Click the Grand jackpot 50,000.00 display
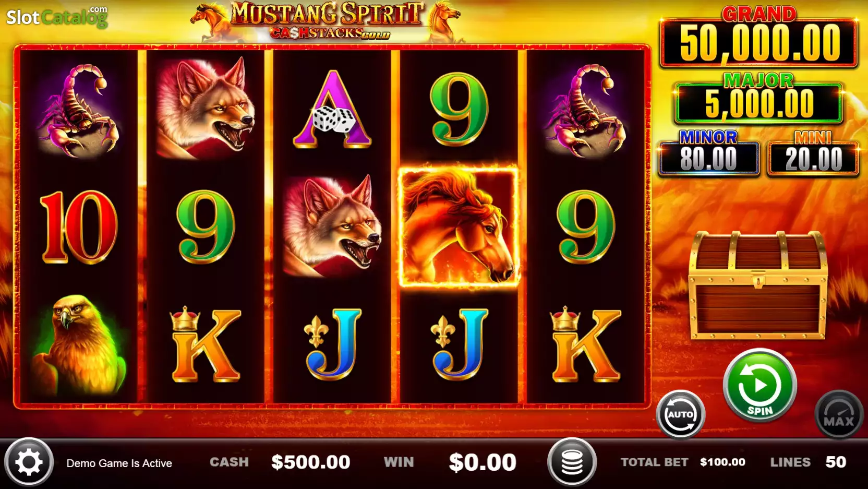The width and height of the screenshot is (868, 489). (x=759, y=43)
